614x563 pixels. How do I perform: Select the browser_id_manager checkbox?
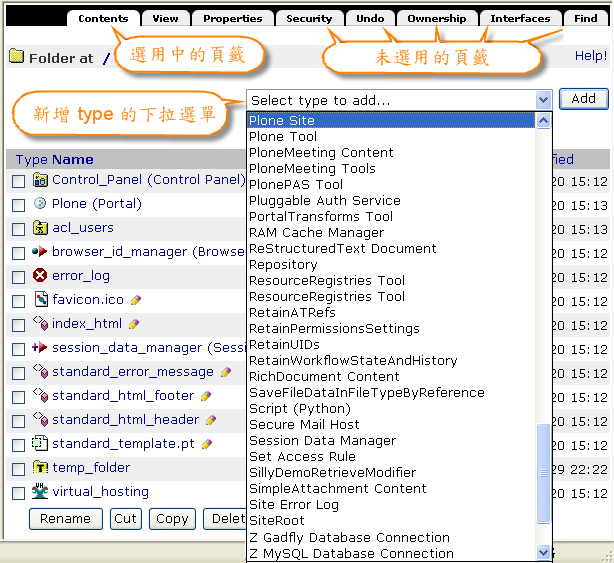coord(18,253)
